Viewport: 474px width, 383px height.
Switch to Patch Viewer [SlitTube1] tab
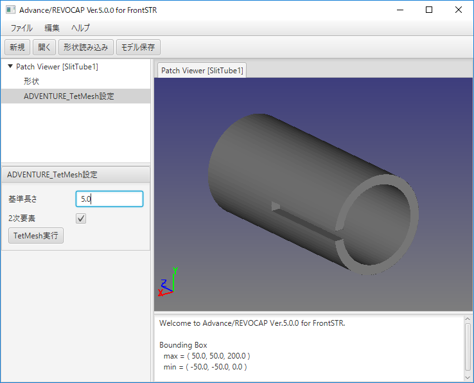[x=202, y=70]
